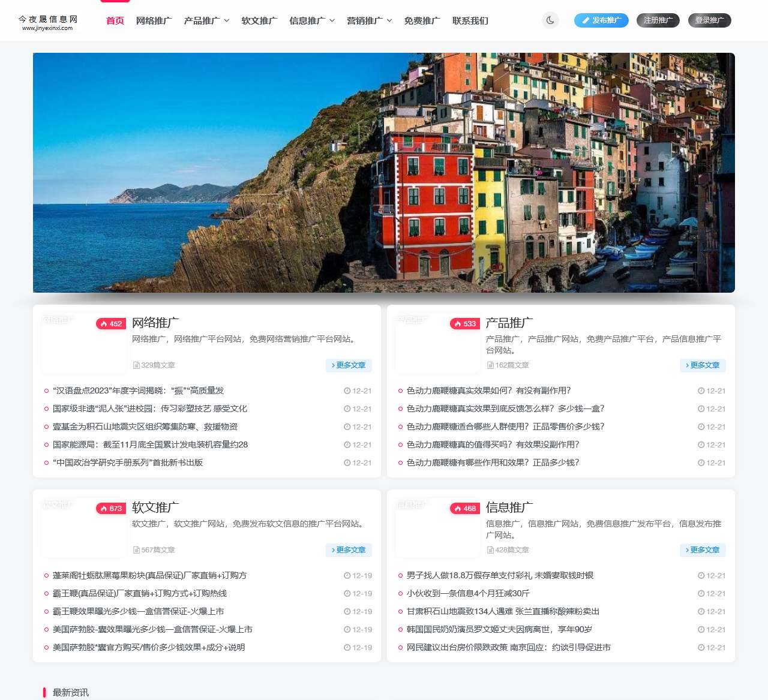Click the 今夜晟信息网 site logo

tap(48, 23)
